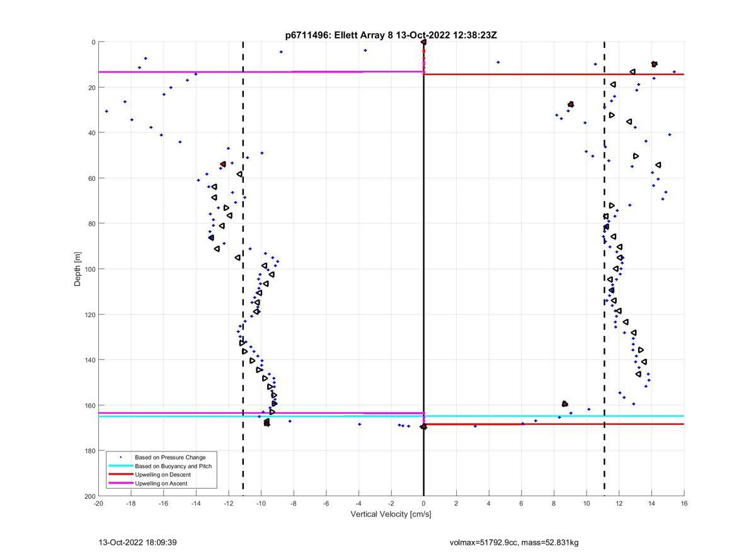Click the x-axis tick label '-12'
The width and height of the screenshot is (756, 558).
pyautogui.click(x=229, y=503)
